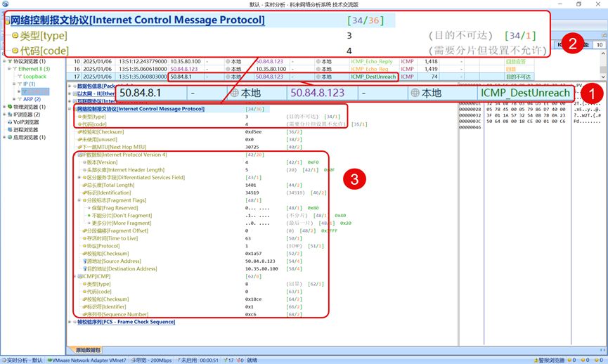
Task: Click the 物理浏览器 green icon
Action: click(10, 107)
